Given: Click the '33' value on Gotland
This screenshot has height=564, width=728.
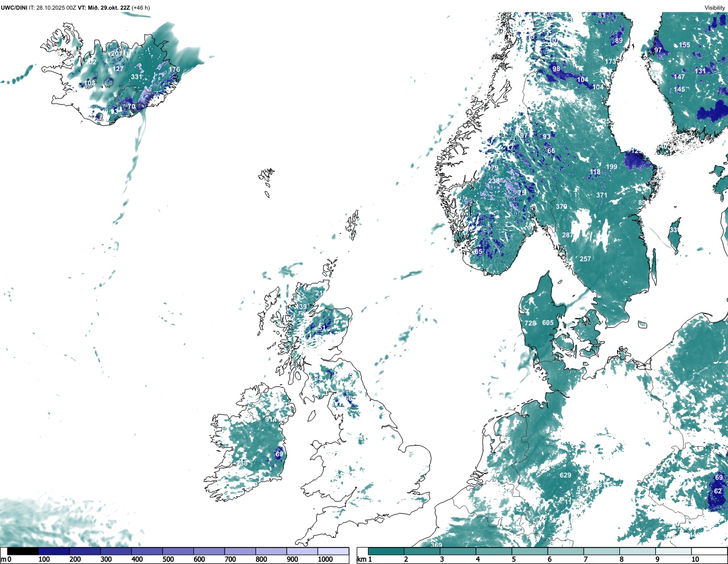Looking at the screenshot, I should (673, 230).
